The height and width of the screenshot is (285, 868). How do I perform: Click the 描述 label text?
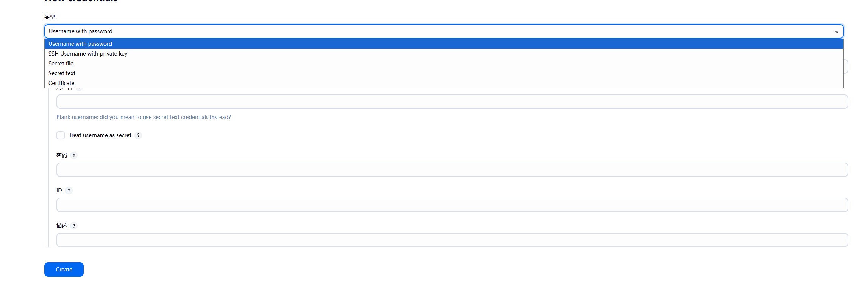coord(62,226)
